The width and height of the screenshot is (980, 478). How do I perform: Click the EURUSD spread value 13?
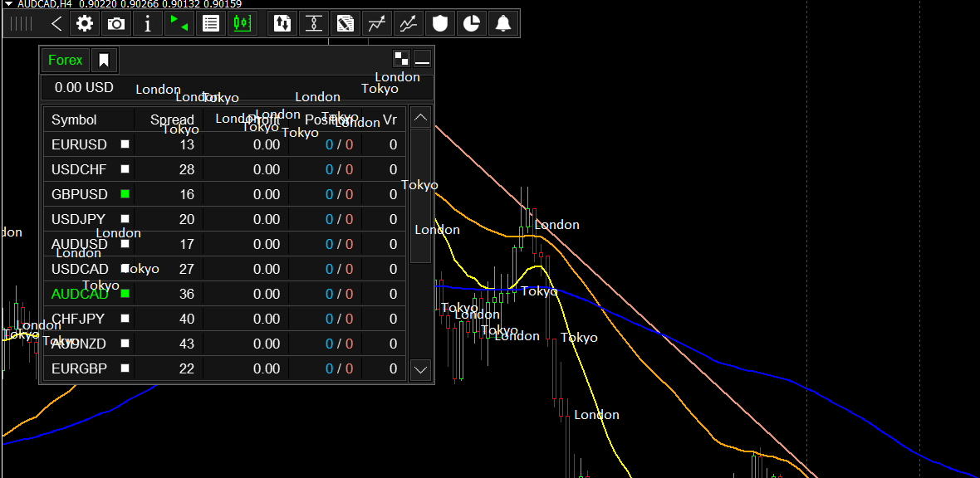[187, 145]
